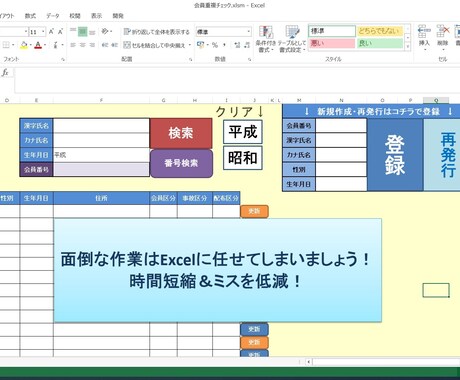Click the text orientation icon
The height and width of the screenshot is (380, 460).
click(105, 31)
